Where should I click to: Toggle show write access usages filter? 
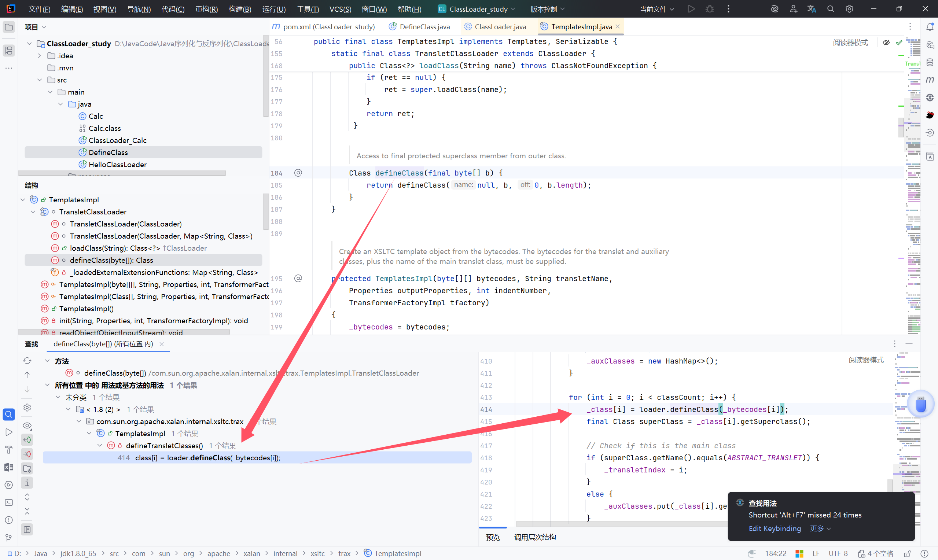pos(27,454)
